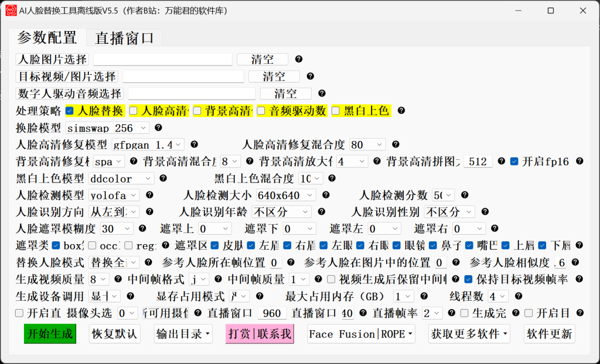Click help icon next to 开启fp16

(x=579, y=161)
